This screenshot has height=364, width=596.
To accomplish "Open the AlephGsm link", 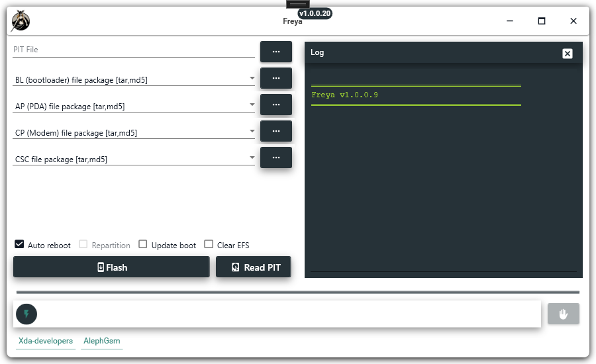I will click(x=102, y=341).
